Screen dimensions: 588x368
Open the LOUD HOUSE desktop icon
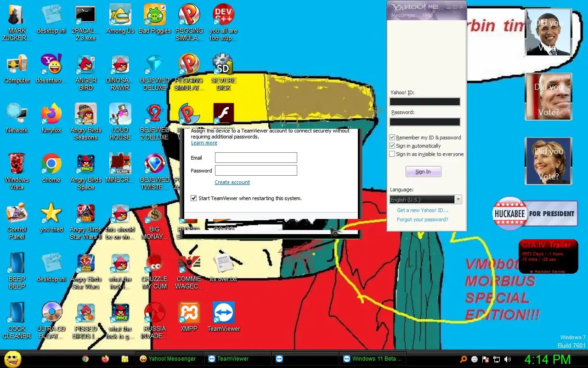[x=120, y=121]
